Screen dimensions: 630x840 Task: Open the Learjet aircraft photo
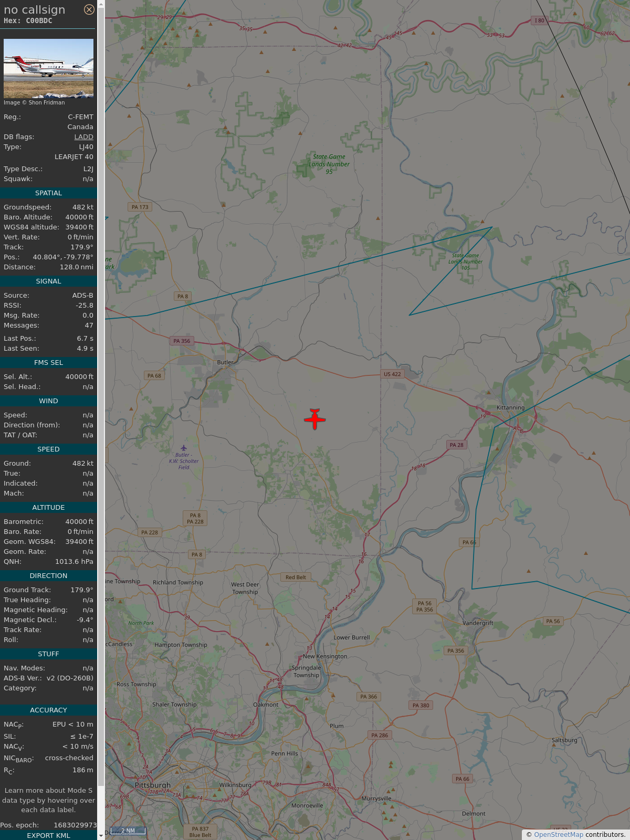tap(48, 68)
